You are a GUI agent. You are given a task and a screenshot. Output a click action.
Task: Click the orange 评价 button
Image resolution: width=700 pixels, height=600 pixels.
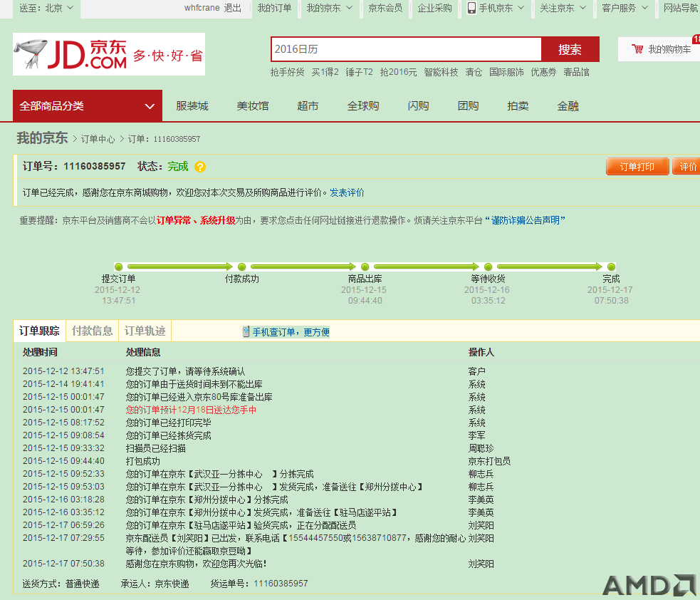pyautogui.click(x=686, y=167)
